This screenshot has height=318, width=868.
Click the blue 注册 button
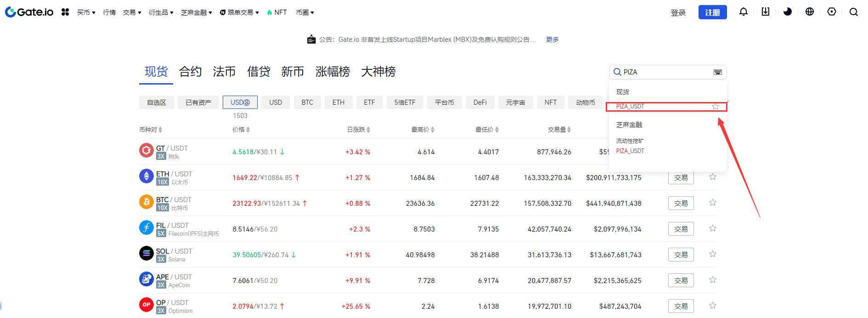pos(712,12)
